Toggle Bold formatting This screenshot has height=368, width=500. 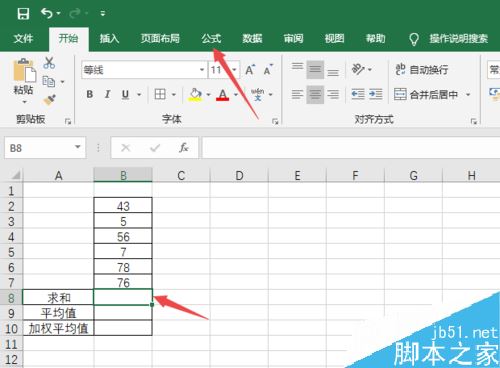click(90, 94)
